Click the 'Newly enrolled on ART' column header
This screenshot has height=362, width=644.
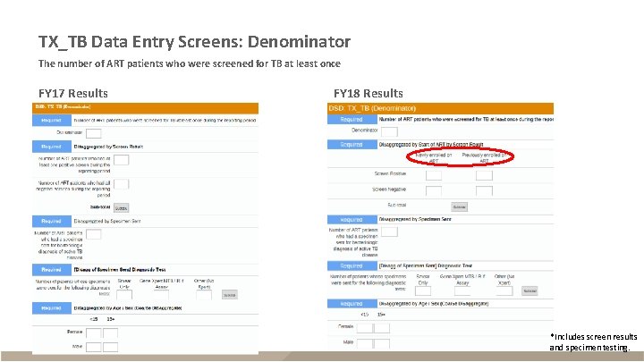434,158
